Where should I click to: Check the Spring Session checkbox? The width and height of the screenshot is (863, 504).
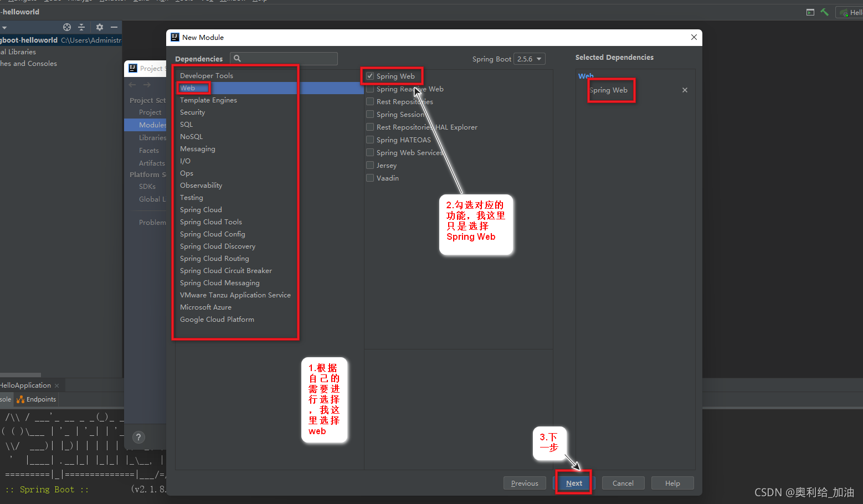(x=370, y=114)
